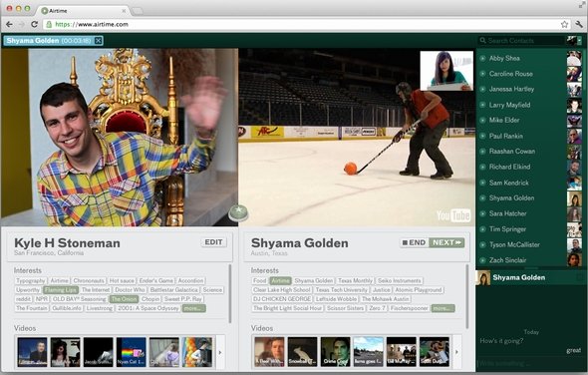
Task: Switch to the Airtime browser tab
Action: [83, 11]
